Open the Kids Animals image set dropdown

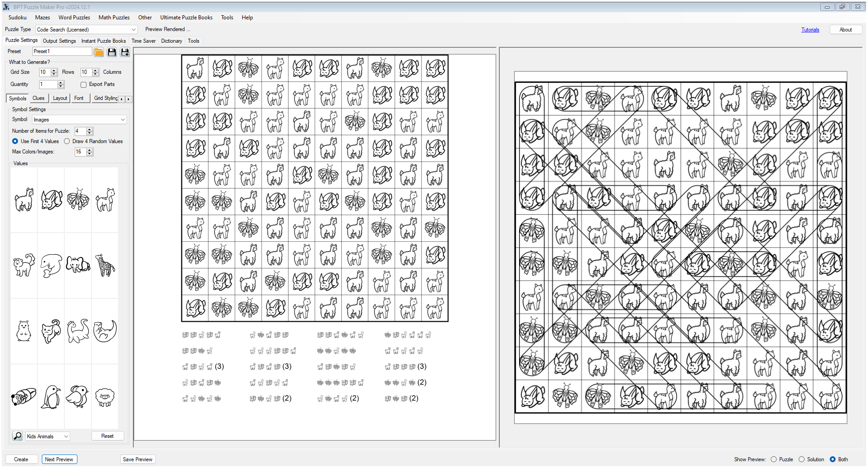47,436
